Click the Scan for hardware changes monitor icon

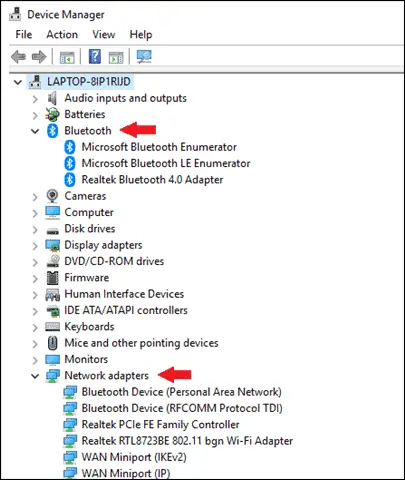(x=144, y=57)
